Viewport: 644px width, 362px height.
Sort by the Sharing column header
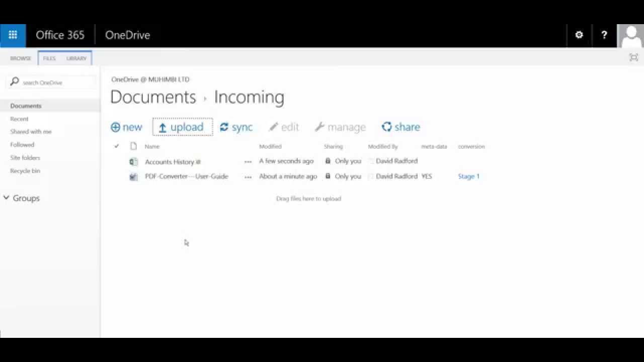tap(333, 147)
